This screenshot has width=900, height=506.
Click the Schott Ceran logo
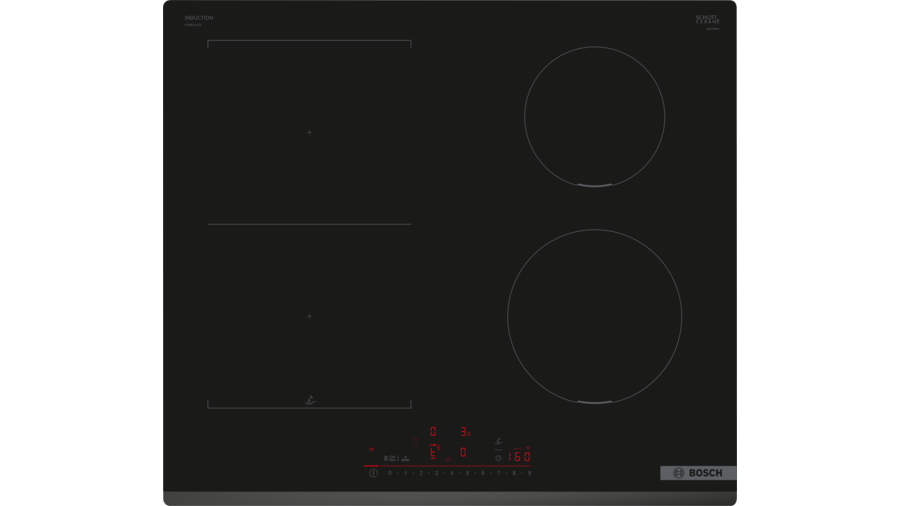pyautogui.click(x=707, y=20)
